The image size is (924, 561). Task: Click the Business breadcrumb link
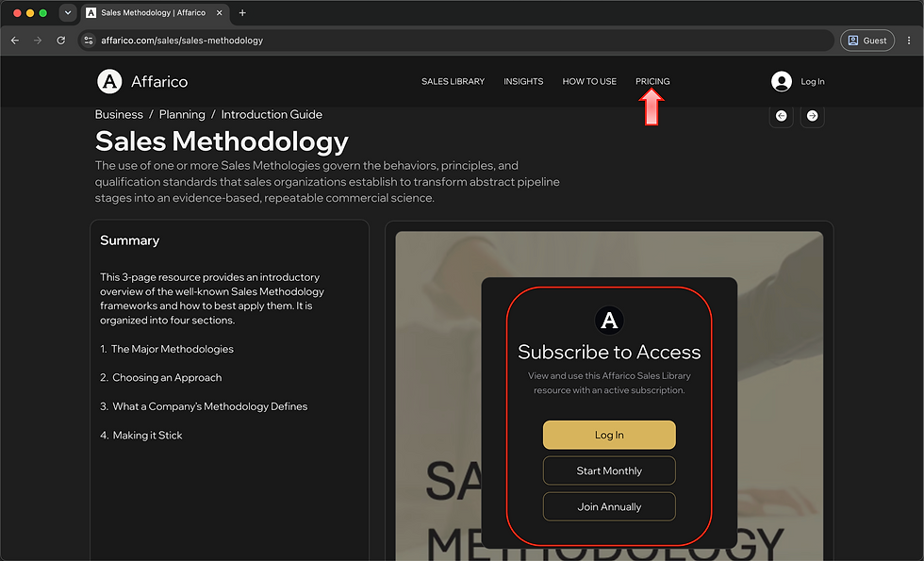pyautogui.click(x=119, y=114)
